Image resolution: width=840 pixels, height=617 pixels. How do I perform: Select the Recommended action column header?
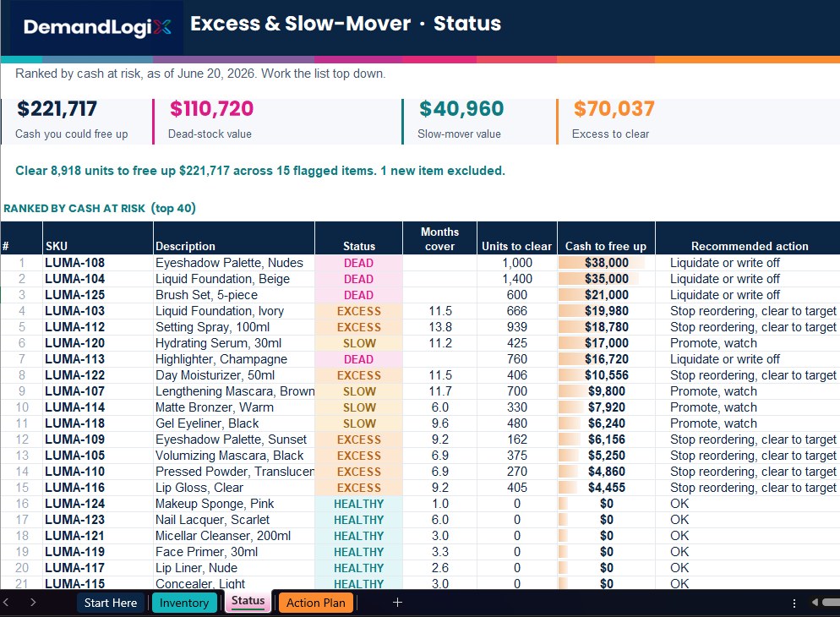(x=750, y=238)
